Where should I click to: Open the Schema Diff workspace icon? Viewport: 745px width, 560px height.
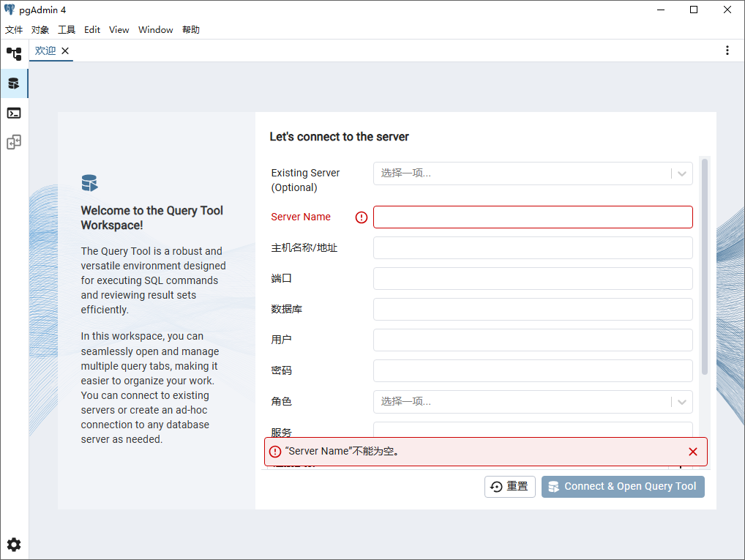(x=14, y=142)
